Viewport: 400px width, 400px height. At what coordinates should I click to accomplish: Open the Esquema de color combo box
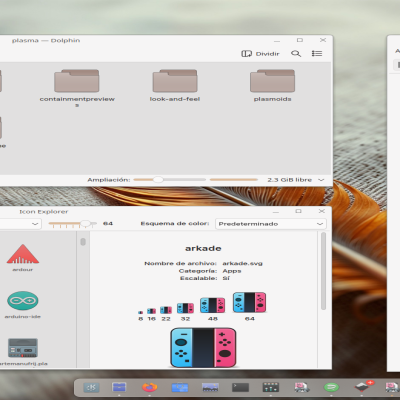[271, 224]
